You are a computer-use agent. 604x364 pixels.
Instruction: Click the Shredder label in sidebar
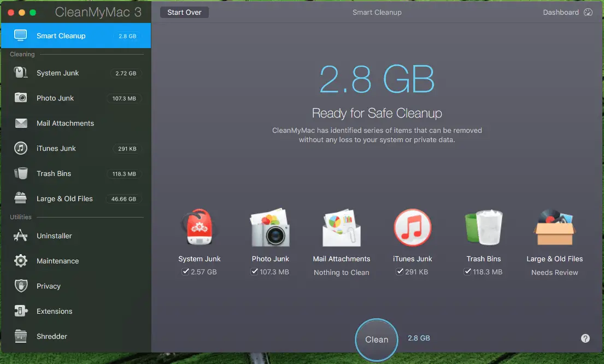tap(51, 336)
